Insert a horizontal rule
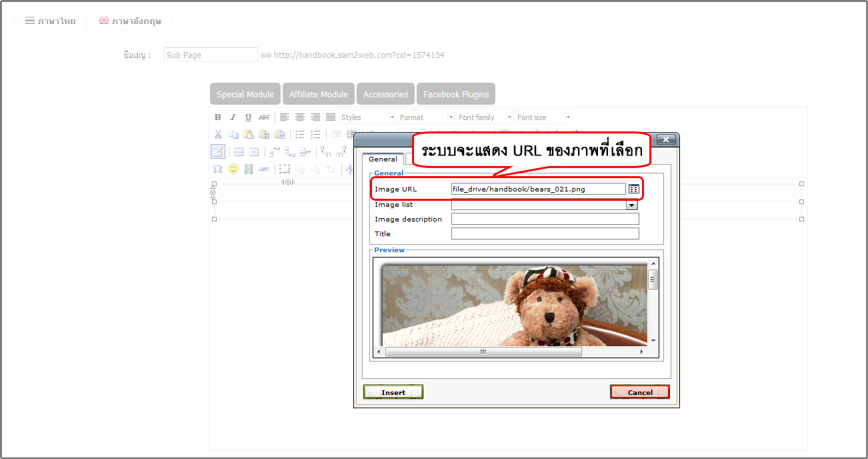Image resolution: width=868 pixels, height=459 pixels. click(x=264, y=169)
